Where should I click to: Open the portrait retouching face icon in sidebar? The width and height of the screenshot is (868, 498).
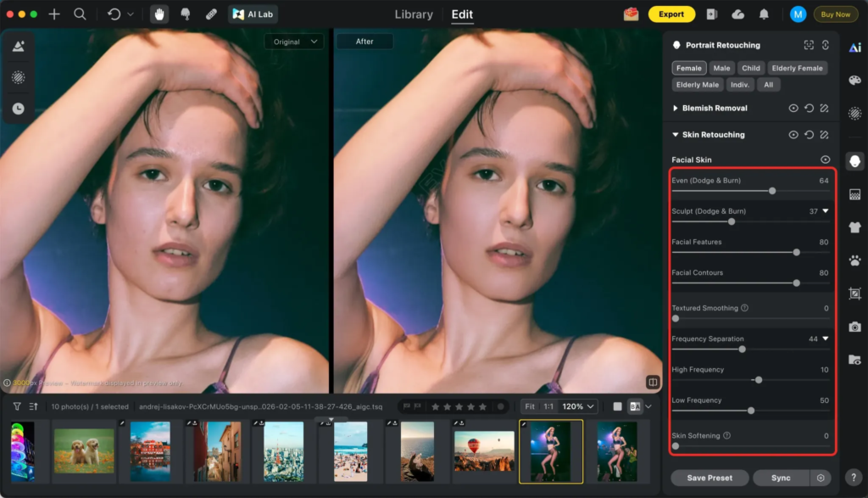854,161
